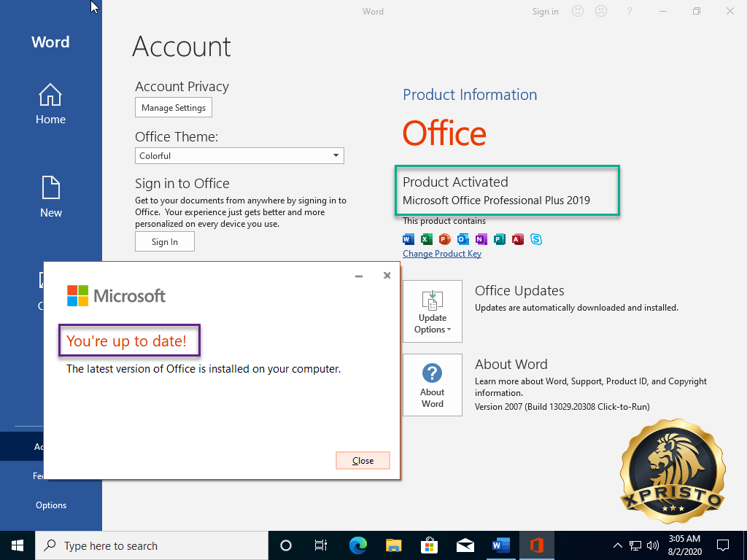Open Microsoft Store from taskbar
The height and width of the screenshot is (560, 747).
pos(429,545)
